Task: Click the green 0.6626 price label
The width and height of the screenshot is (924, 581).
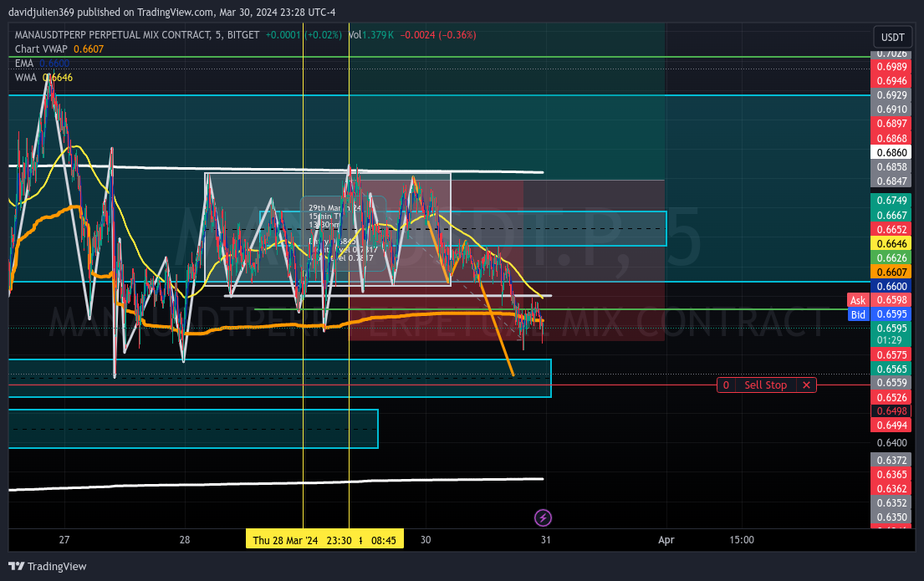Action: tap(891, 257)
